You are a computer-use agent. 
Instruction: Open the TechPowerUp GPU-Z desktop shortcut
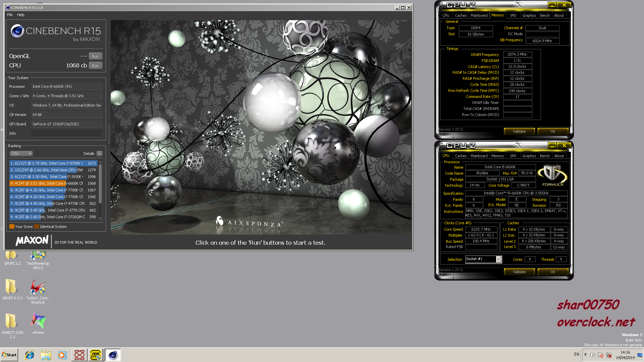click(38, 260)
